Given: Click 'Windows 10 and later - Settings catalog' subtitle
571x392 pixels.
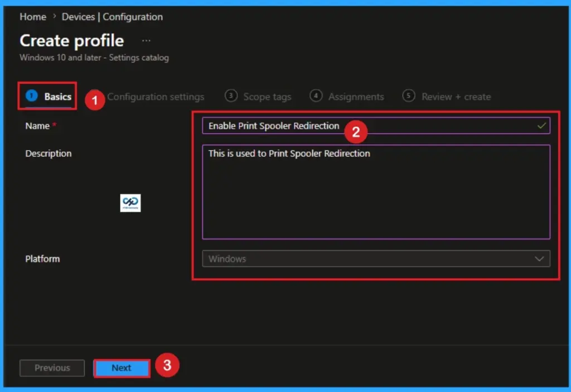Looking at the screenshot, I should tap(94, 57).
